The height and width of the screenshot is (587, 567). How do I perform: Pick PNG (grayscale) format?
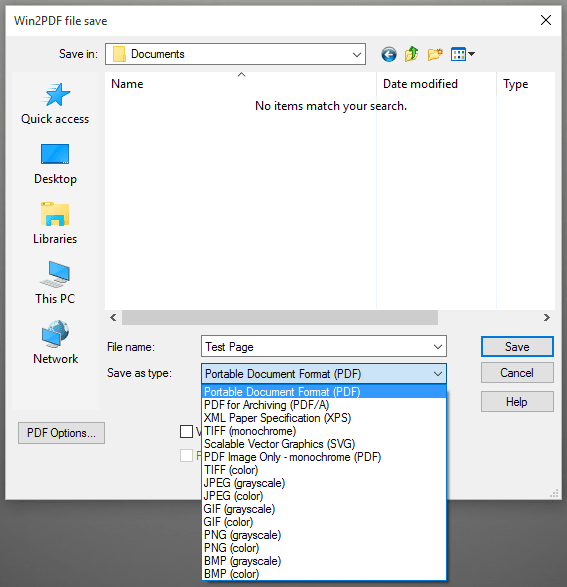324,535
